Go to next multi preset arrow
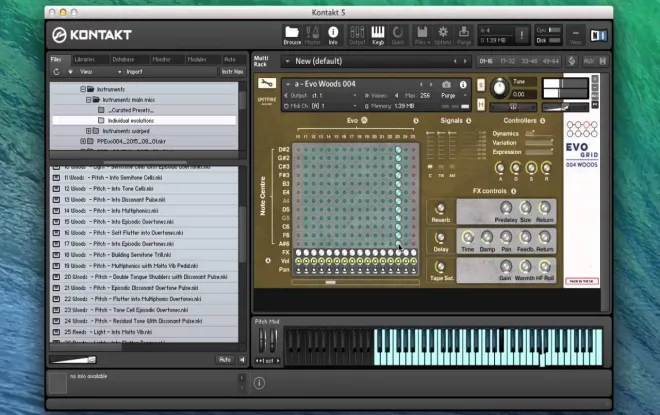This screenshot has width=660, height=415. click(465, 61)
